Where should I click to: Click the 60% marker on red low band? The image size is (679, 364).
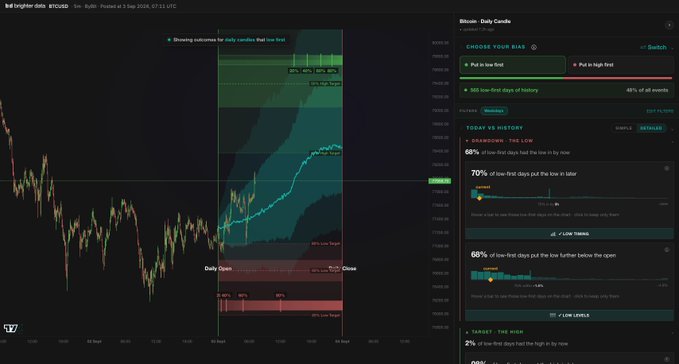coord(242,296)
